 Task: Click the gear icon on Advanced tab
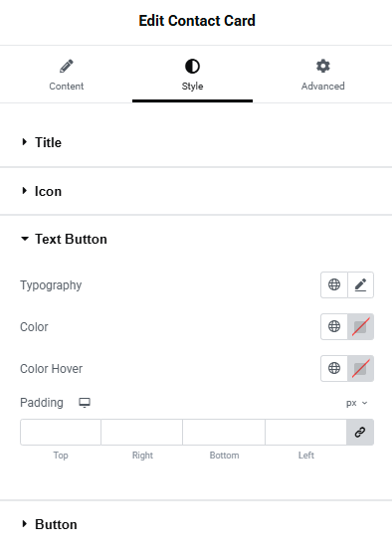pos(322,66)
